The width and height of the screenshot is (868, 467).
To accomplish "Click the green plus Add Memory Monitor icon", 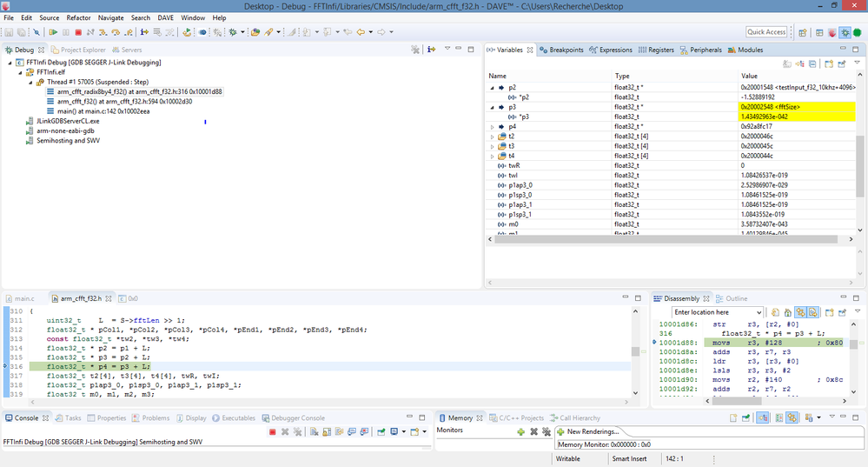I will 520,431.
